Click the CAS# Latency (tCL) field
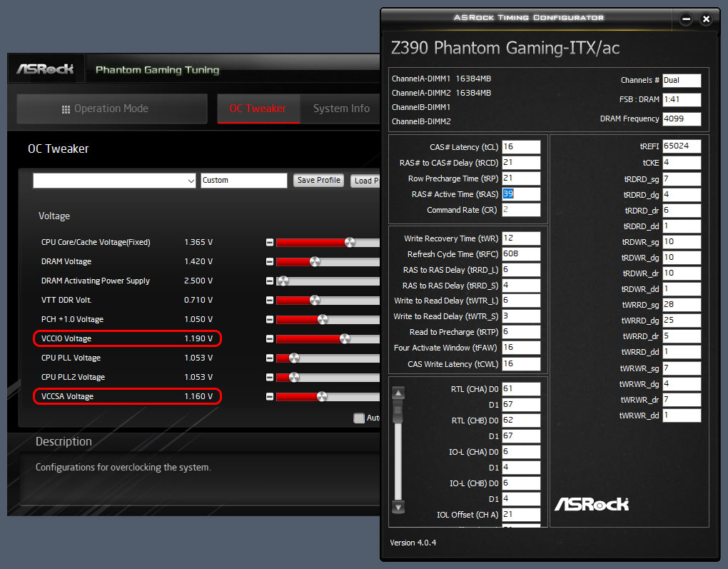Screen dimensions: 728x569 522,147
